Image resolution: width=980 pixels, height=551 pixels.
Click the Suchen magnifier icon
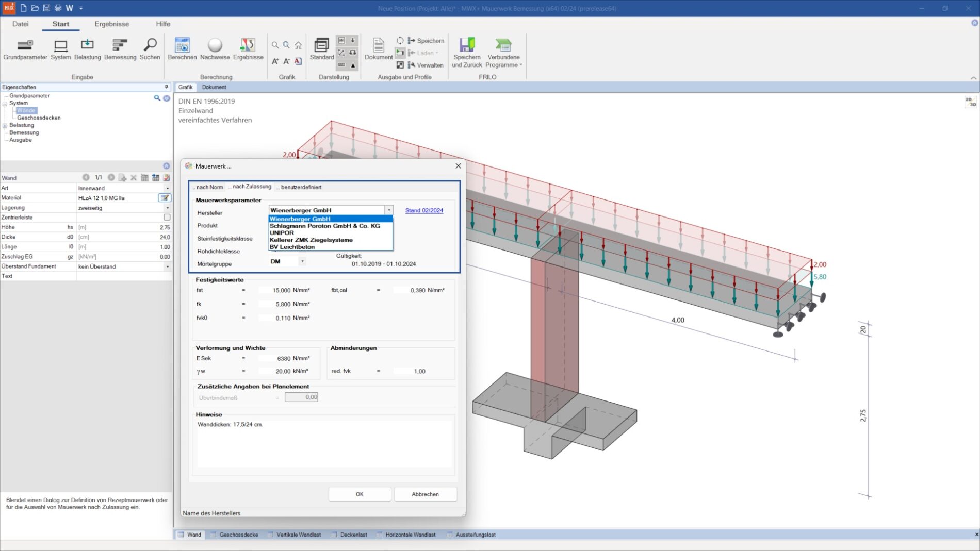point(150,49)
